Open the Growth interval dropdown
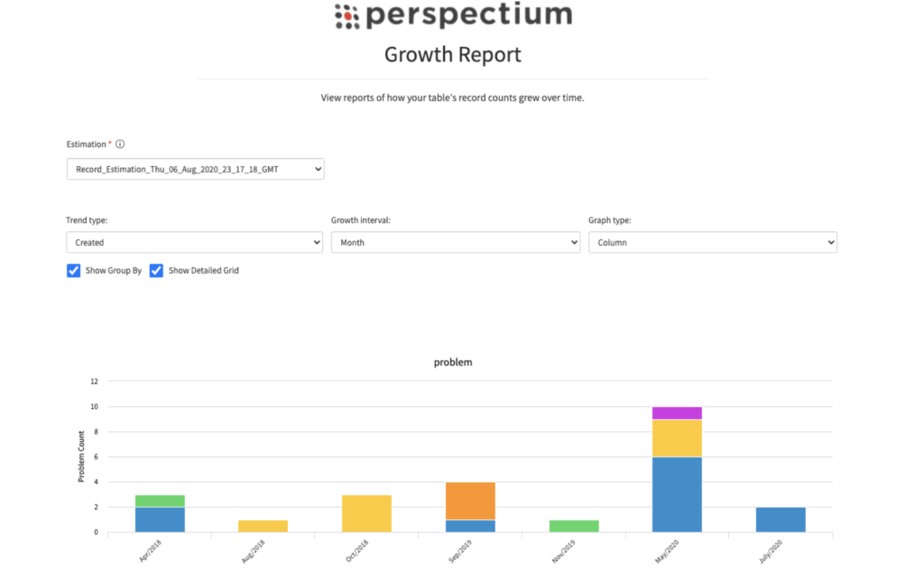The height and width of the screenshot is (578, 924). click(455, 242)
